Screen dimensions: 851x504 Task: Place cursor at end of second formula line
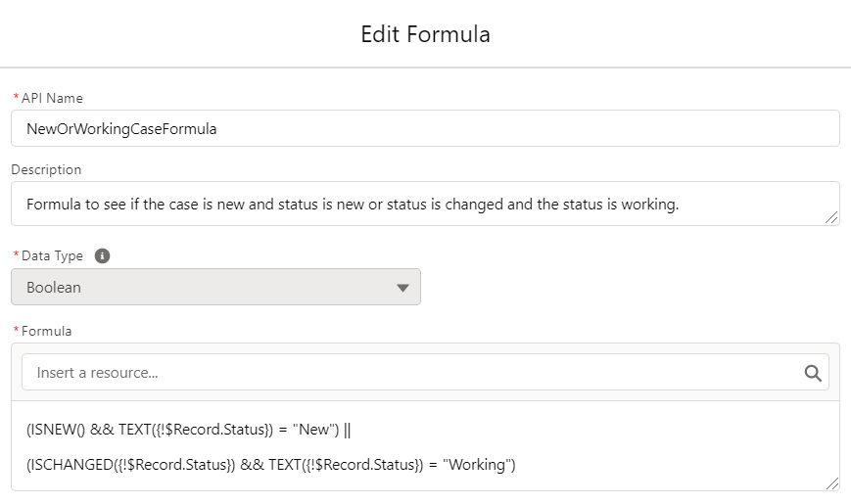[x=516, y=465]
